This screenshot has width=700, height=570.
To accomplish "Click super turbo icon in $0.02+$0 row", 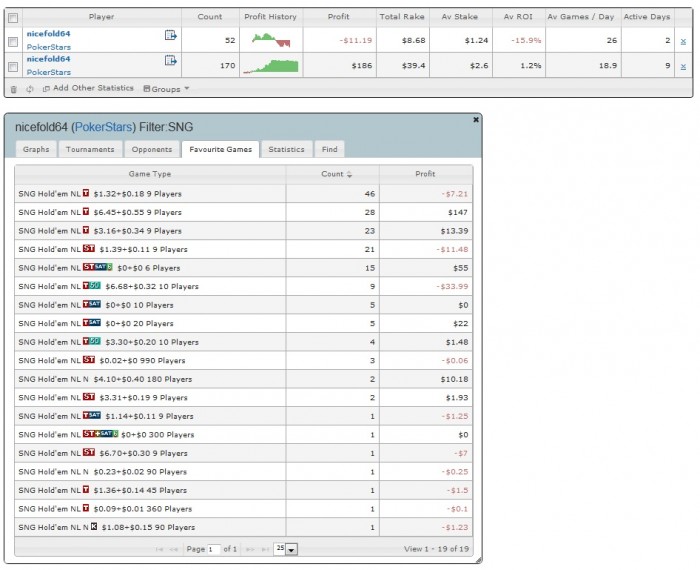I will click(89, 360).
